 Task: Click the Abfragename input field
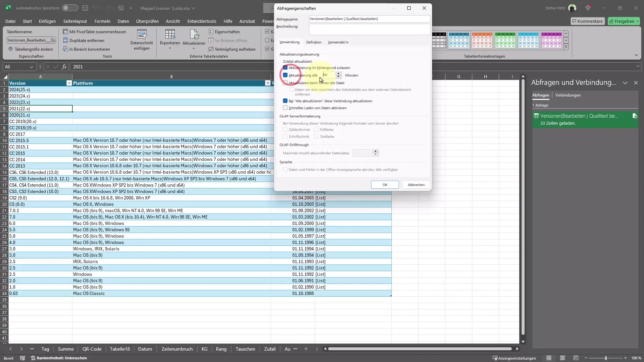point(369,19)
